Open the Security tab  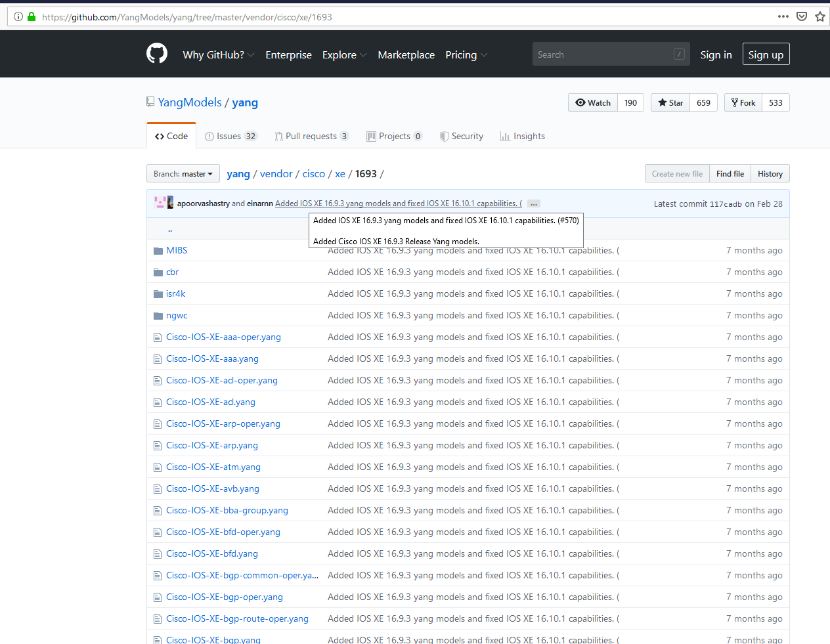(x=462, y=136)
